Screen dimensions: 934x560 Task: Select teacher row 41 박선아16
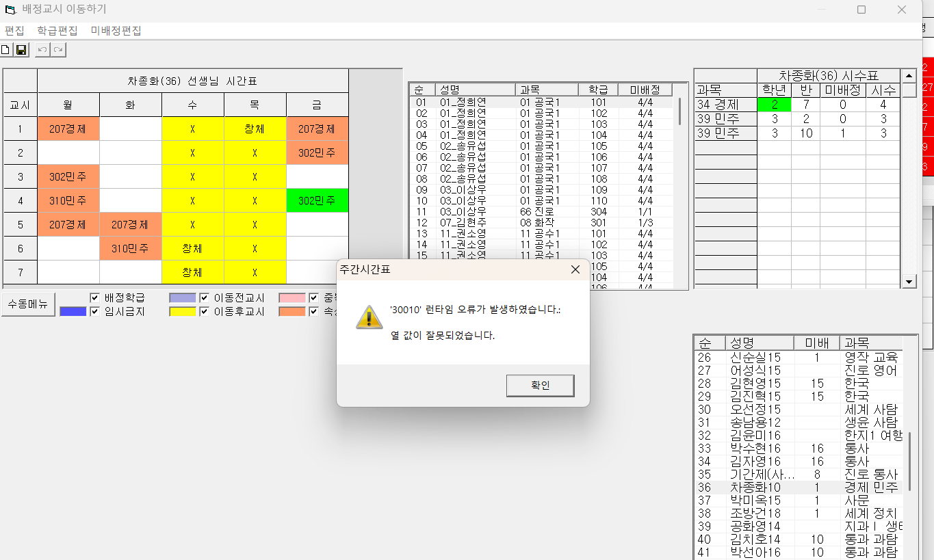tap(799, 552)
